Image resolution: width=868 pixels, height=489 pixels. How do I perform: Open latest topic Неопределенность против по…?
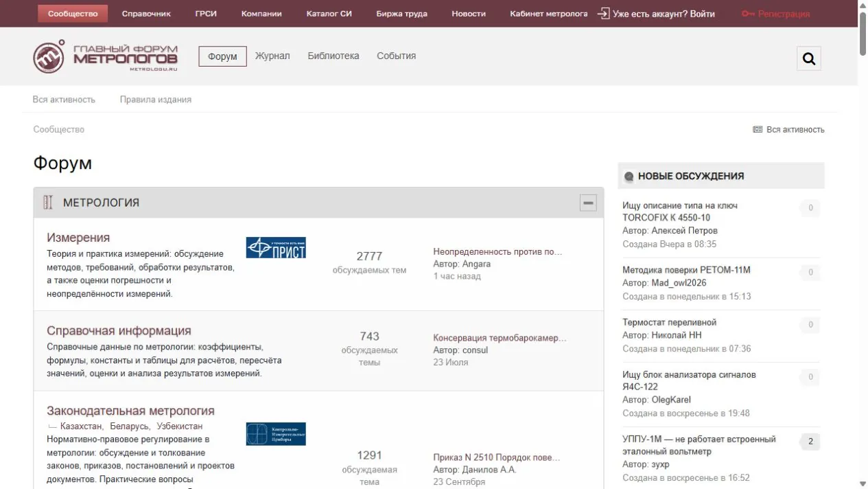(x=497, y=251)
